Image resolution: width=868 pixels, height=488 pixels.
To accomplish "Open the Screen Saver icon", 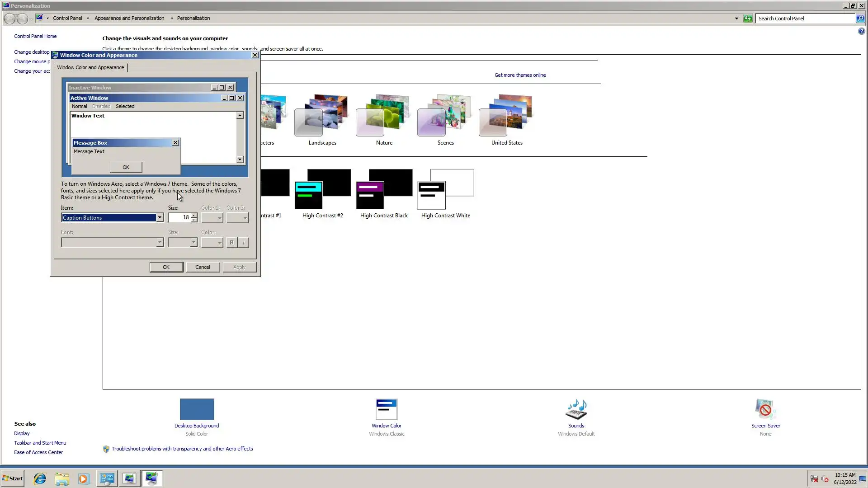I will pos(765,409).
